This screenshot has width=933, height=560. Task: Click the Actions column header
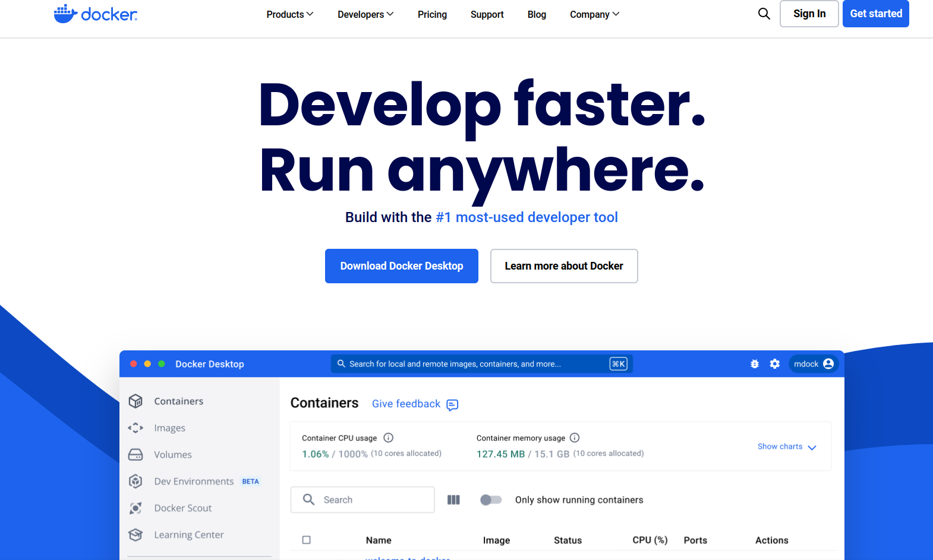[772, 540]
